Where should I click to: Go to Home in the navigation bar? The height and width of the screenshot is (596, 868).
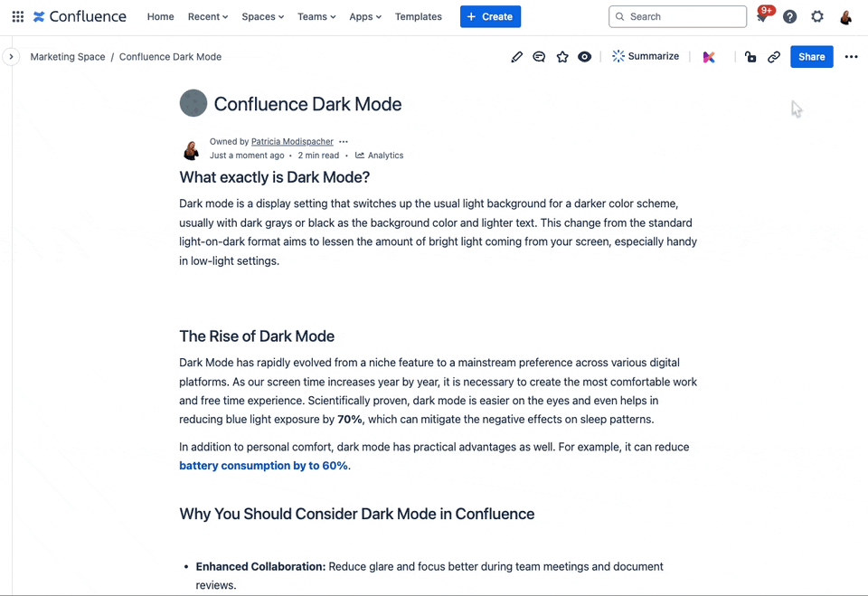160,16
